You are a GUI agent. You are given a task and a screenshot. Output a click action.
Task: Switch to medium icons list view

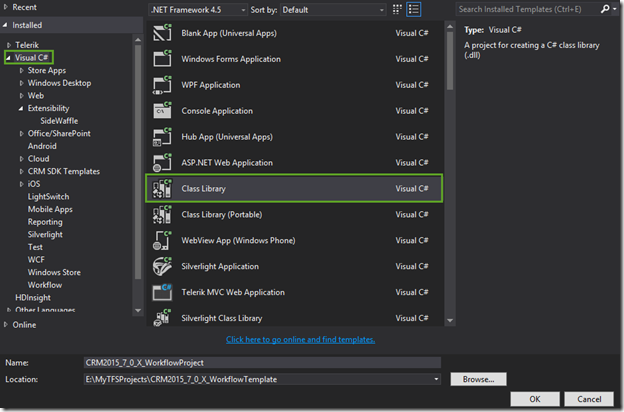pos(414,10)
